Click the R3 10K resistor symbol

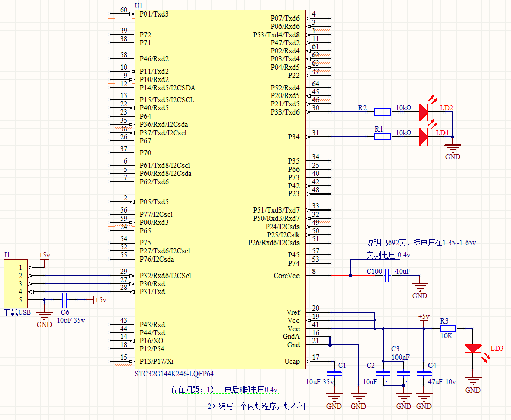(448, 328)
